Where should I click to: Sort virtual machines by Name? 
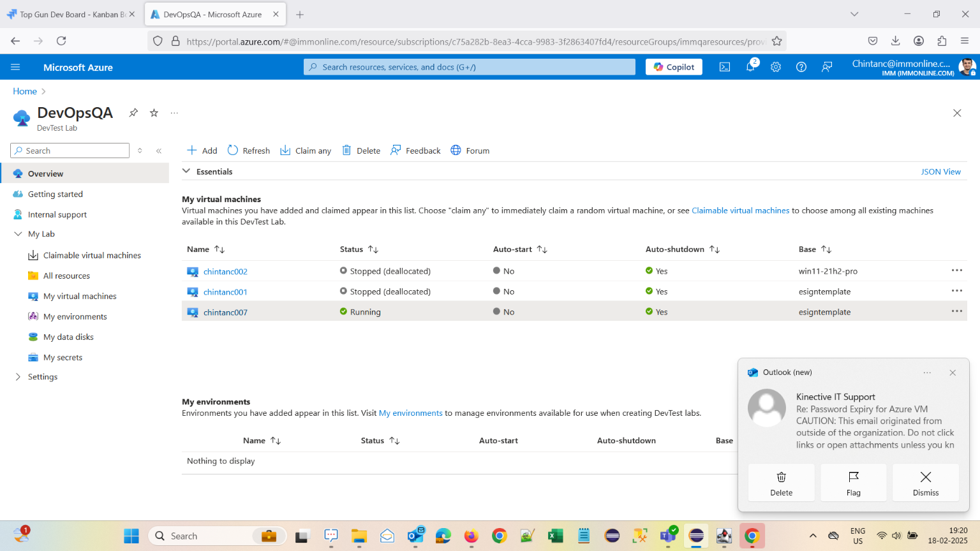(x=205, y=249)
